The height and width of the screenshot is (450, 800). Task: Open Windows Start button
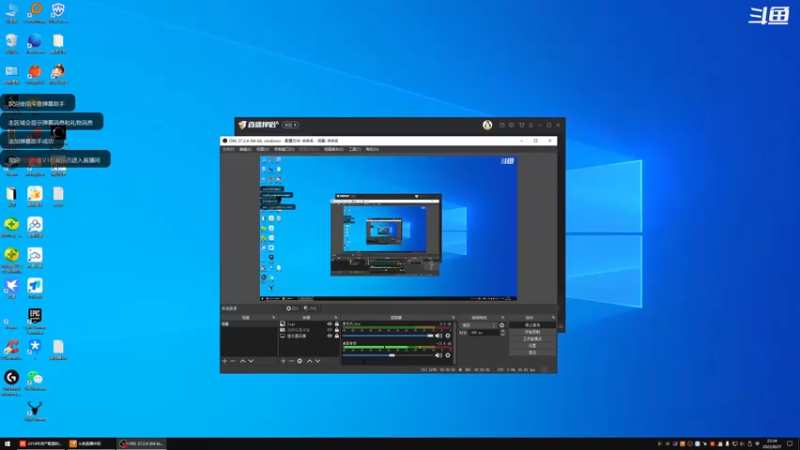coord(7,444)
